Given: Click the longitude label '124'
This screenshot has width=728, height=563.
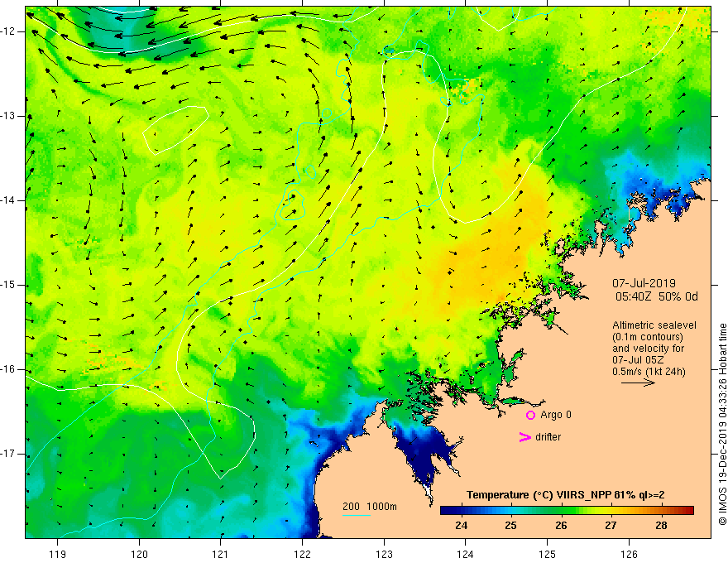Looking at the screenshot, I should coord(466,554).
